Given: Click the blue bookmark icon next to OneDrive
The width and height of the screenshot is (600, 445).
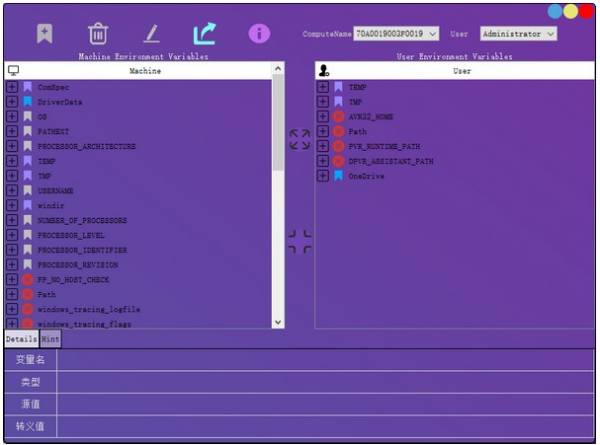Looking at the screenshot, I should 339,176.
